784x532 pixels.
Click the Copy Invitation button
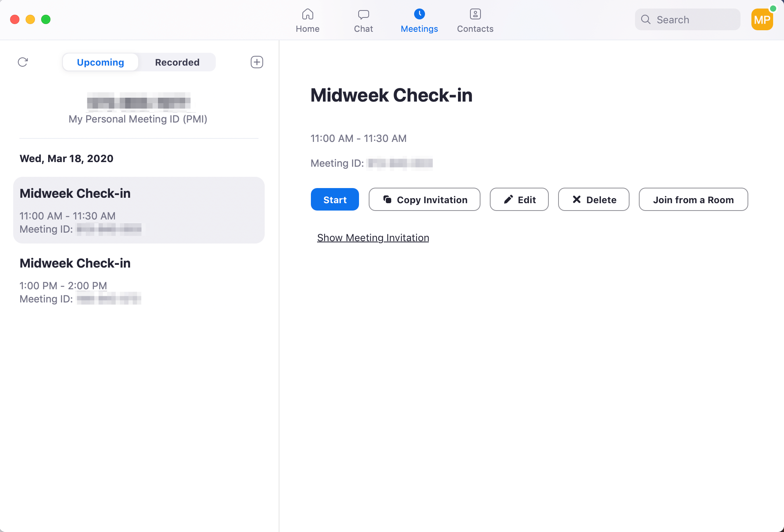click(424, 200)
